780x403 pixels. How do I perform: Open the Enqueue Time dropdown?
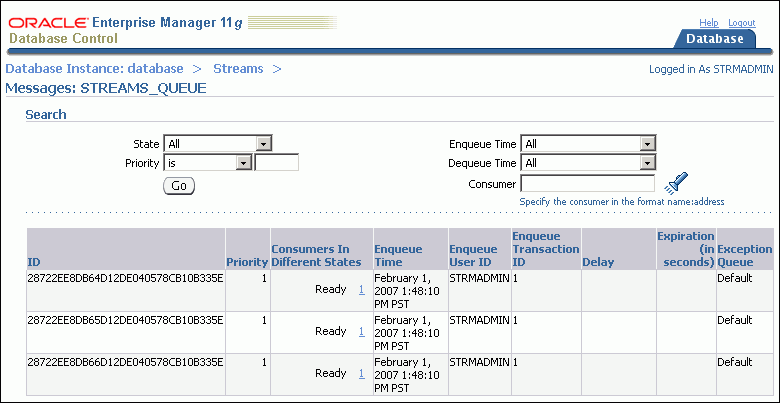point(588,144)
